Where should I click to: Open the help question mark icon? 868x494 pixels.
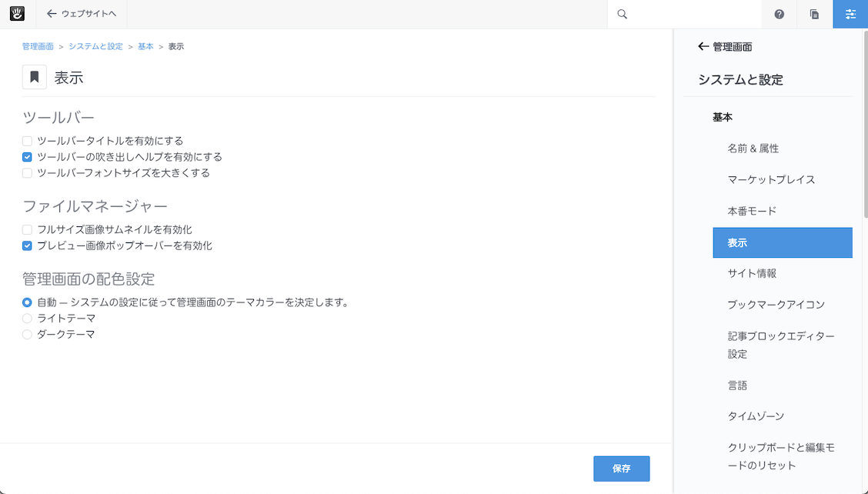coord(779,15)
